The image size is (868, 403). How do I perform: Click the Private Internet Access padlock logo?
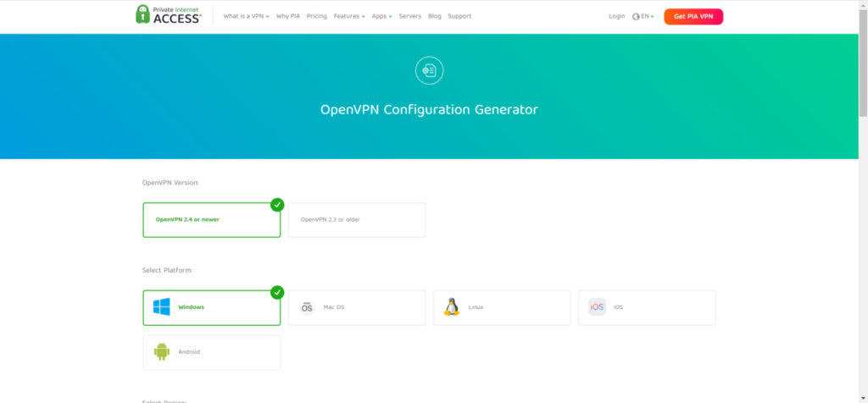point(143,15)
